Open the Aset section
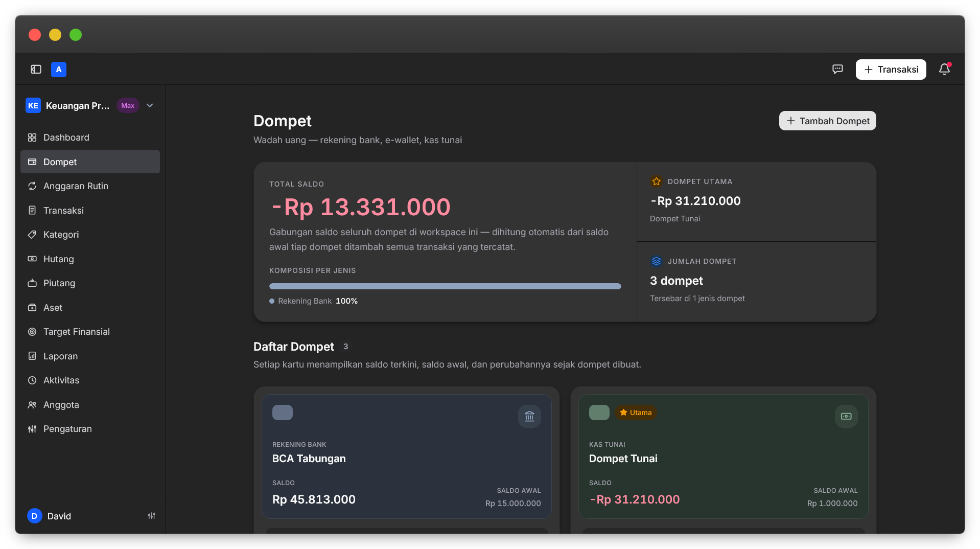The width and height of the screenshot is (980, 549). [x=90, y=308]
